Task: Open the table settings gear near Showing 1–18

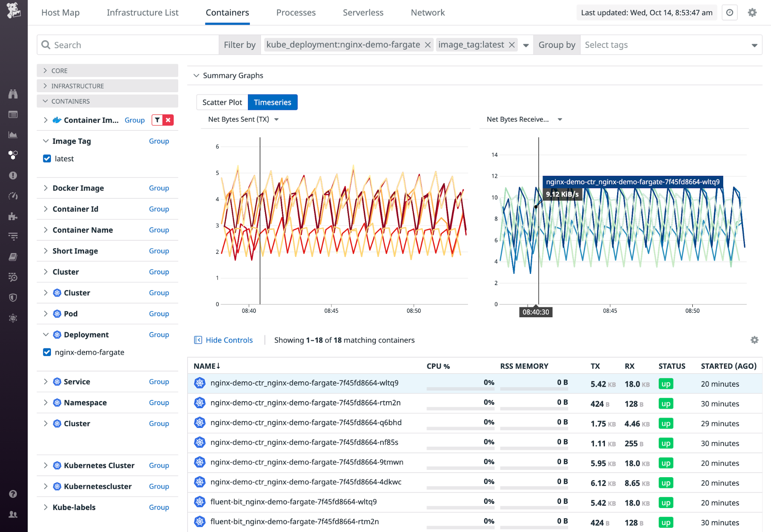Action: [x=754, y=340]
